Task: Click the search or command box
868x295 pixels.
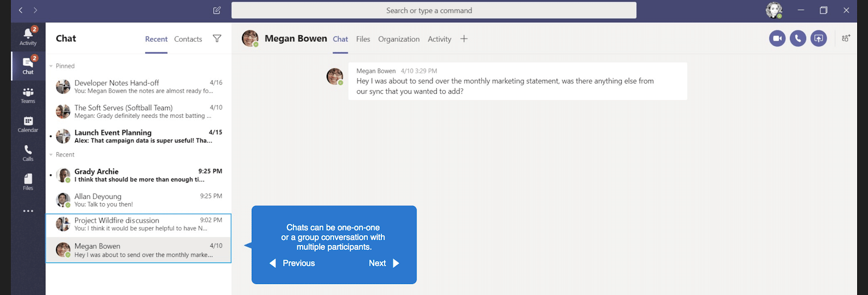Action: click(434, 10)
